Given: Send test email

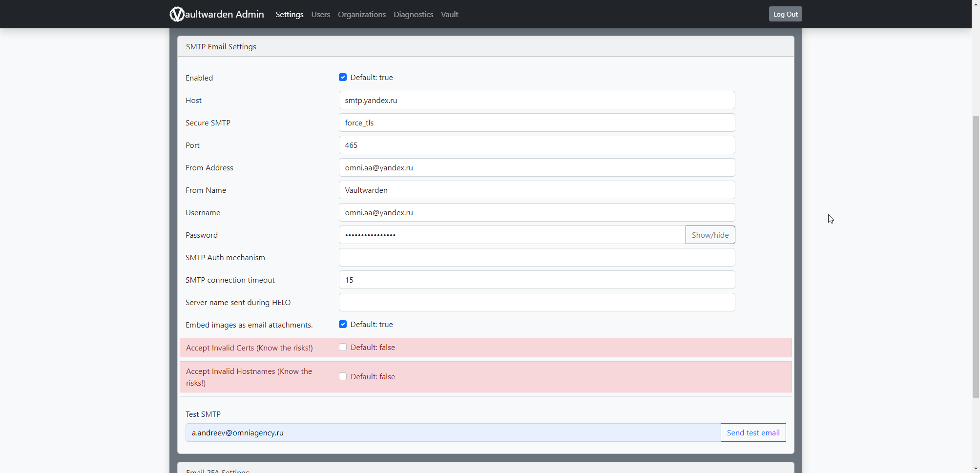Looking at the screenshot, I should tap(753, 432).
